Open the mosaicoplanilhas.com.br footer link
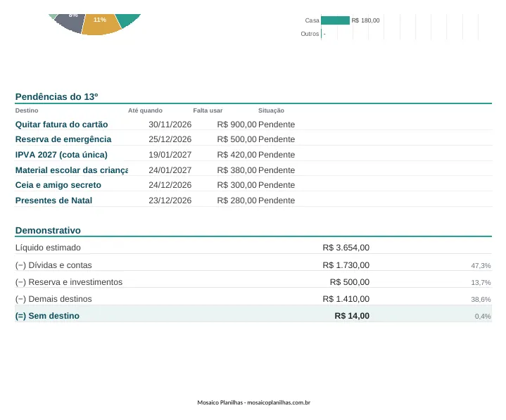Image resolution: width=506 pixels, height=420 pixels. pos(279,402)
